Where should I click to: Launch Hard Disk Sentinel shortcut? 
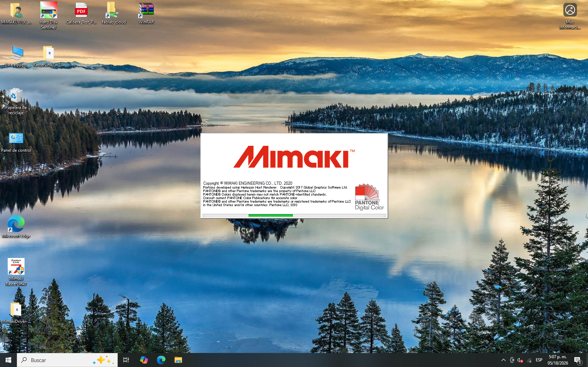pyautogui.click(x=48, y=15)
